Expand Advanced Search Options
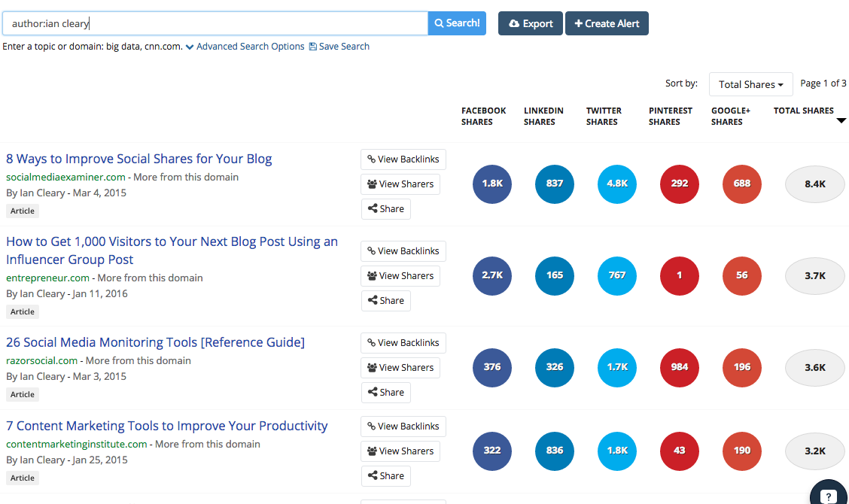Viewport: 849px width, 504px height. pos(251,46)
